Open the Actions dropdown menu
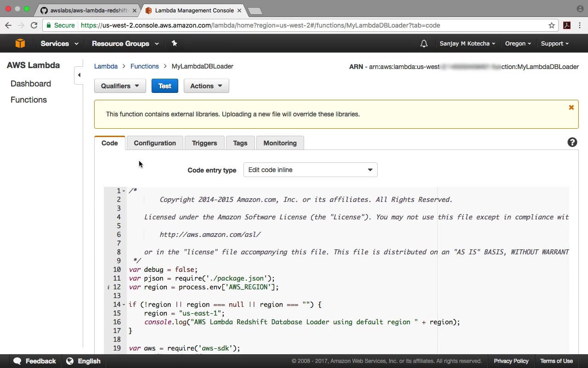Screen dimensions: 588x368 coord(206,86)
